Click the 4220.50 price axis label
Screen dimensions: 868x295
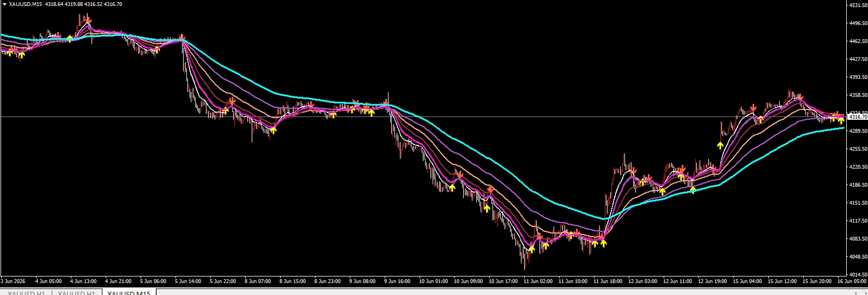tap(858, 167)
